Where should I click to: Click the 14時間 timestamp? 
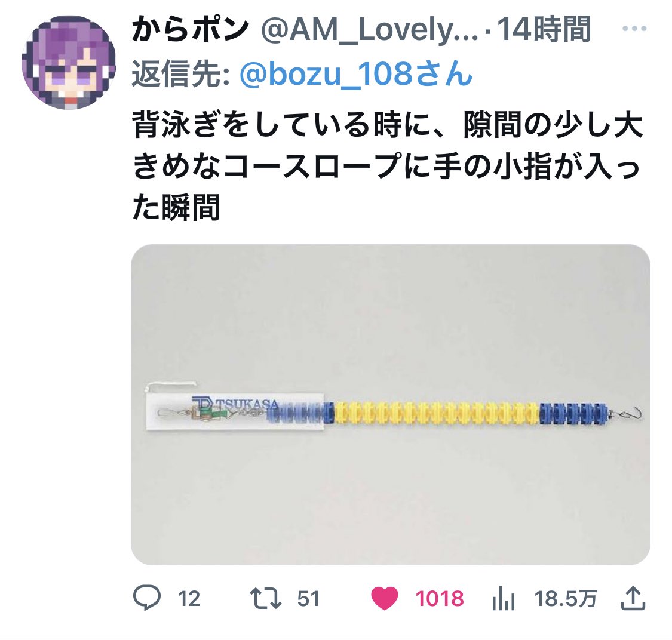click(x=544, y=29)
